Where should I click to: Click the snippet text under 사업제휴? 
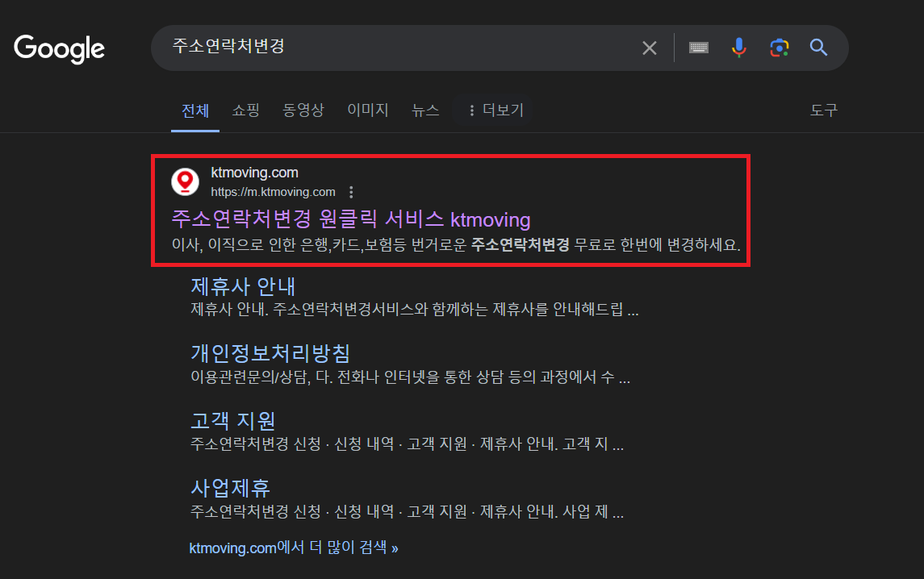[407, 511]
